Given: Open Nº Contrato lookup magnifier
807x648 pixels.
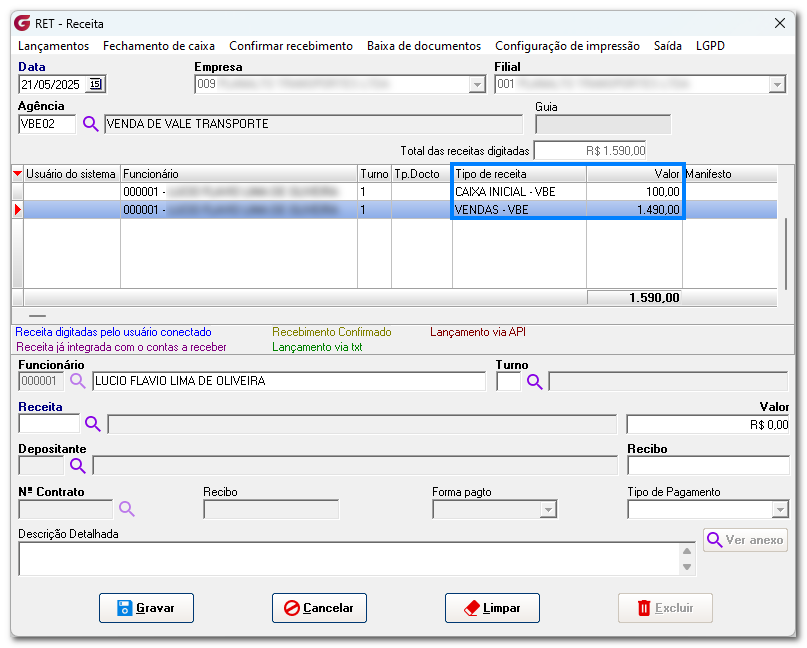Looking at the screenshot, I should click(127, 509).
